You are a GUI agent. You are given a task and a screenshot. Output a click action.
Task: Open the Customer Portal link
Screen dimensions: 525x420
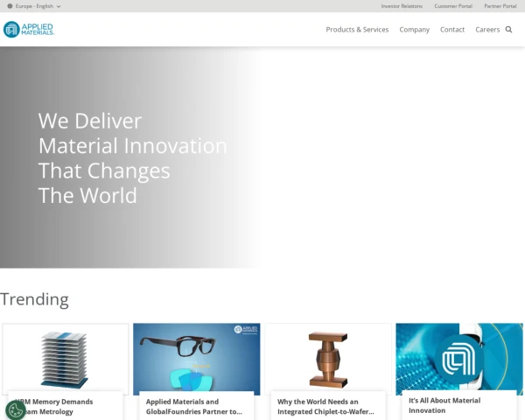coord(453,6)
